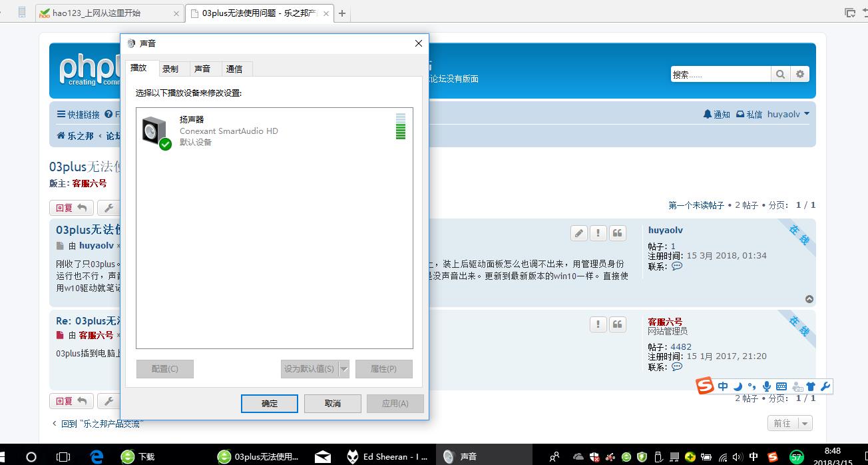Open the Sogou soft keyboard icon
Viewport: 868px width, 465px height.
[780, 386]
